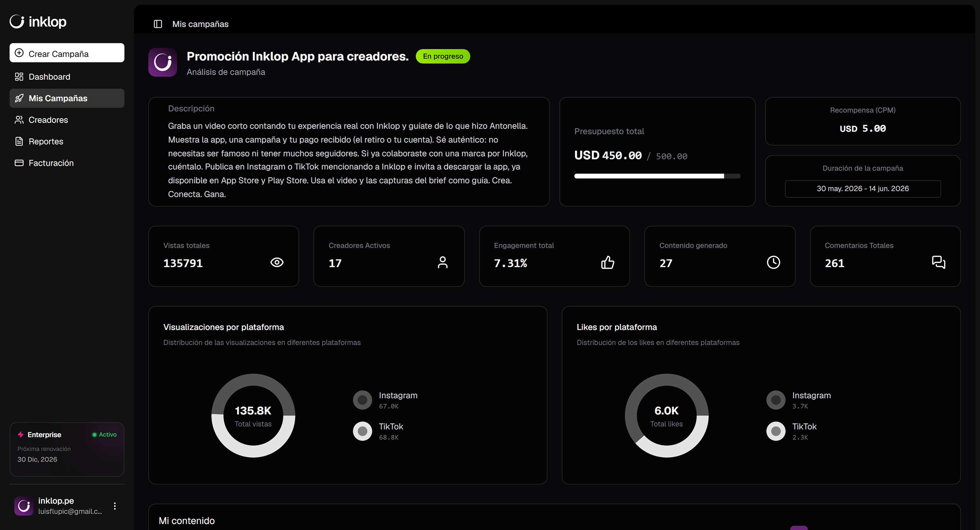Screen dimensions: 980x530
Task: Open Facturación in the sidebar
Action: point(67,163)
